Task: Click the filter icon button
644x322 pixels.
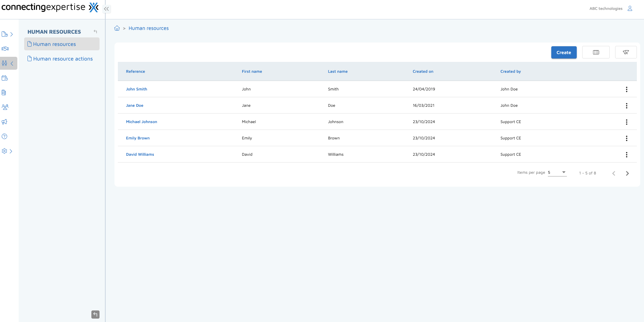Action: [626, 52]
